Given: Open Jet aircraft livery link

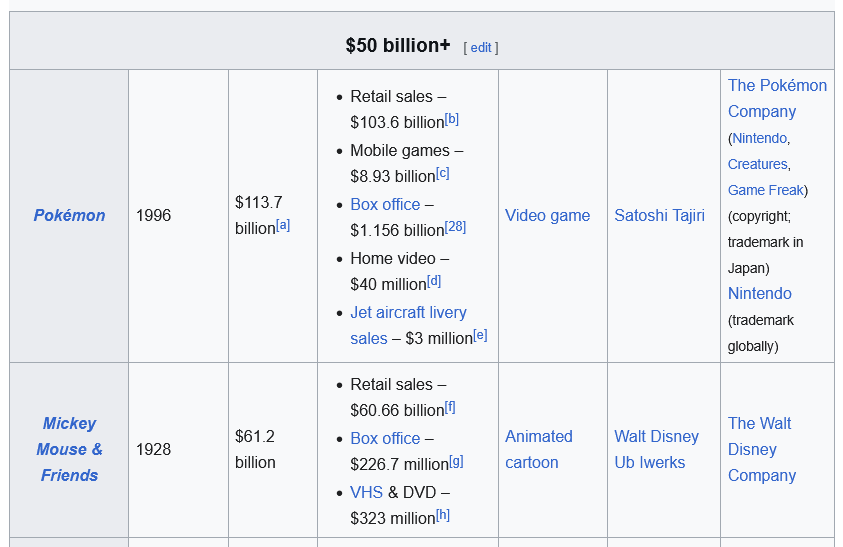Looking at the screenshot, I should point(408,312).
